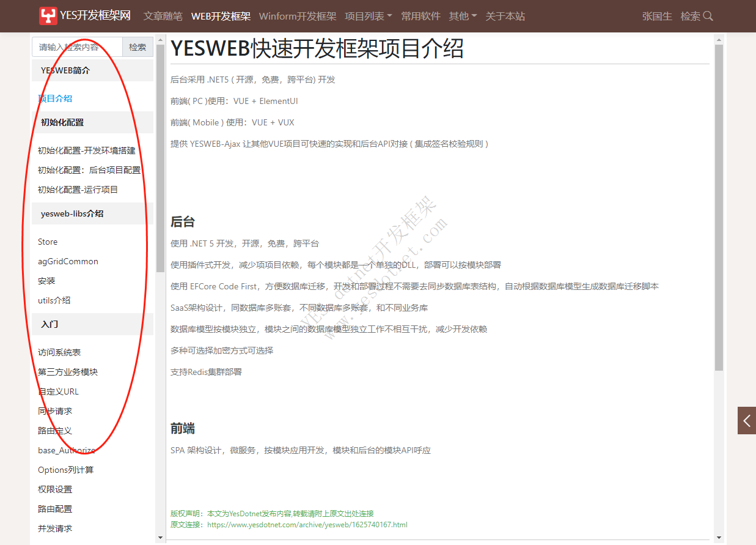Open the 访问系统表 sidebar entry

tap(59, 352)
